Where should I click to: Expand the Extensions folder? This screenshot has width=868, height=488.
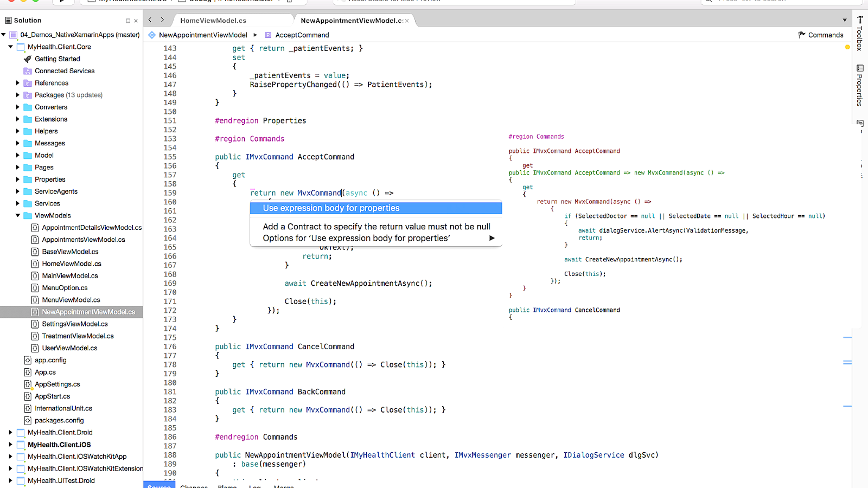coord(17,119)
